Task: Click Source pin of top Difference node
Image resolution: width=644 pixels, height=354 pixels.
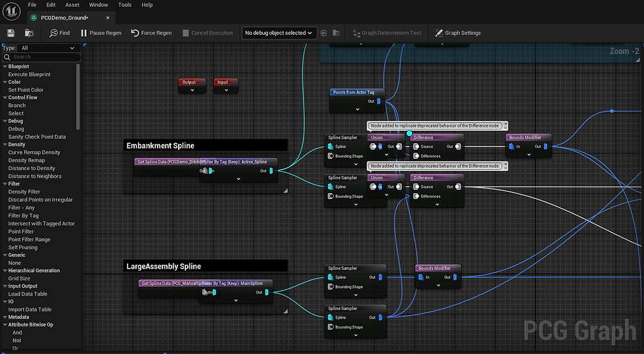Action: coord(416,146)
